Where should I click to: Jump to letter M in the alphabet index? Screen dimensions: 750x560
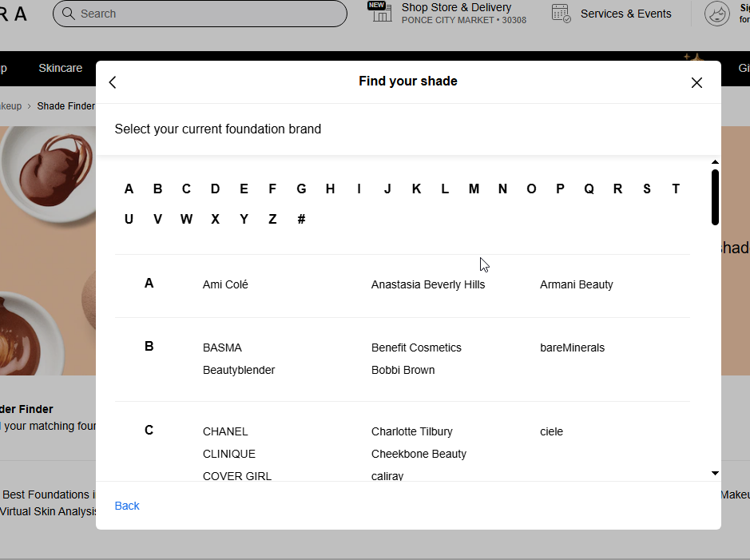(474, 189)
